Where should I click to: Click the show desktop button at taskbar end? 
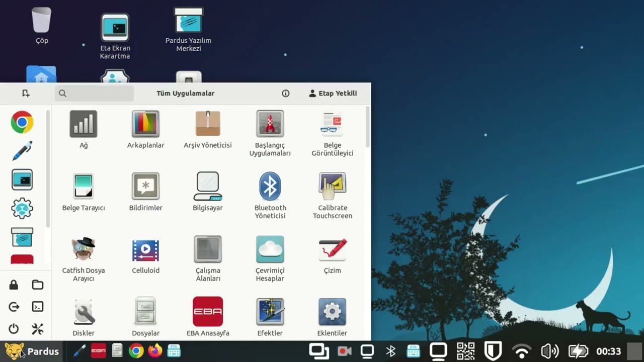[635, 351]
